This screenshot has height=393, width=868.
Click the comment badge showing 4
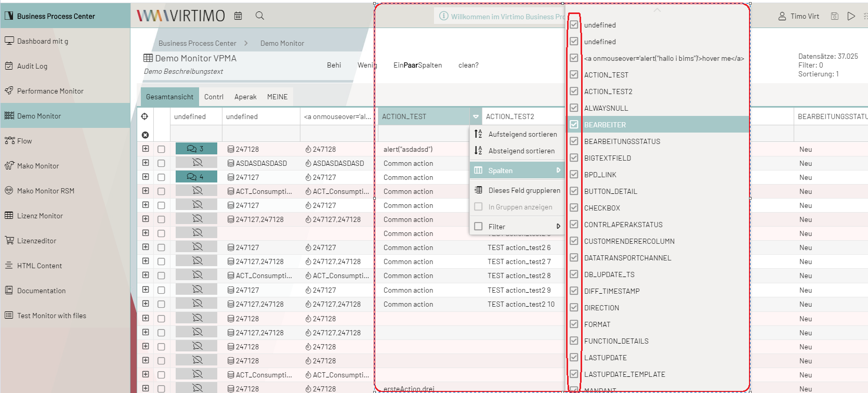tap(196, 177)
